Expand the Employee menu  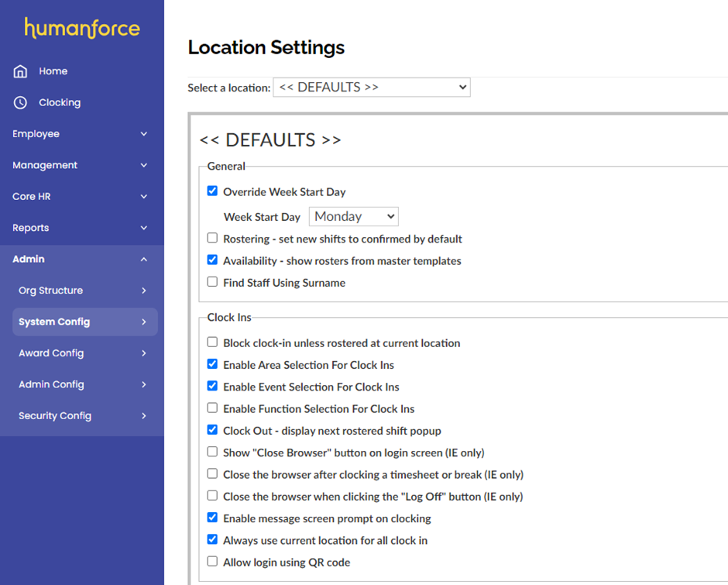82,134
